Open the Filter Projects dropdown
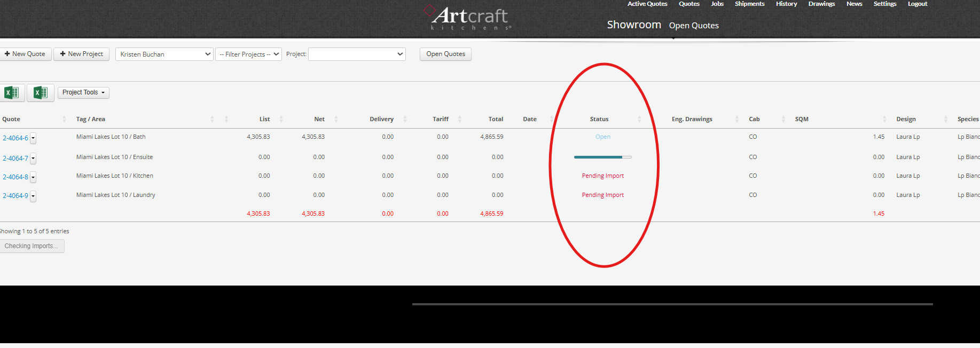 coord(248,54)
